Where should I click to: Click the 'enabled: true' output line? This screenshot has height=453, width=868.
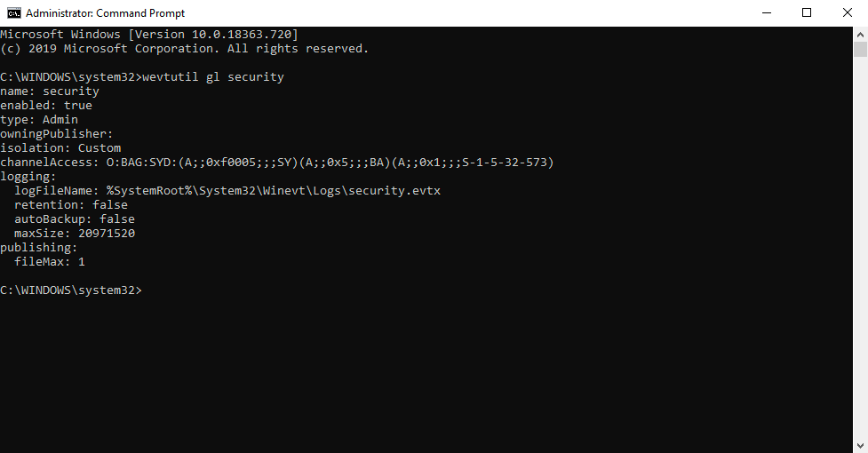46,106
